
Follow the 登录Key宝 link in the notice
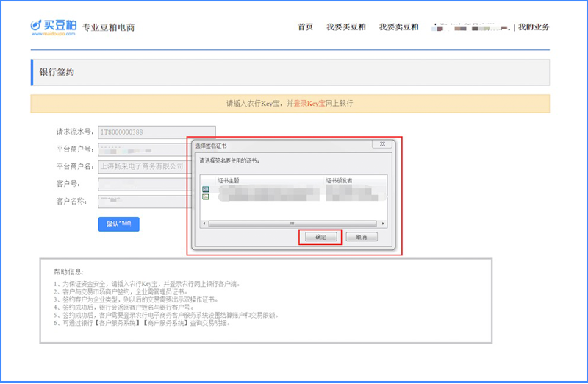312,104
